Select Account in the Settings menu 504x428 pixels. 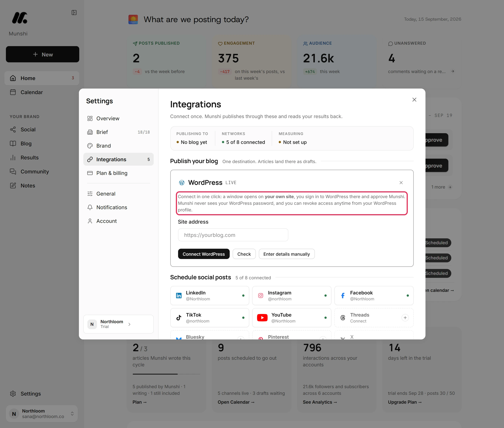pyautogui.click(x=118, y=221)
